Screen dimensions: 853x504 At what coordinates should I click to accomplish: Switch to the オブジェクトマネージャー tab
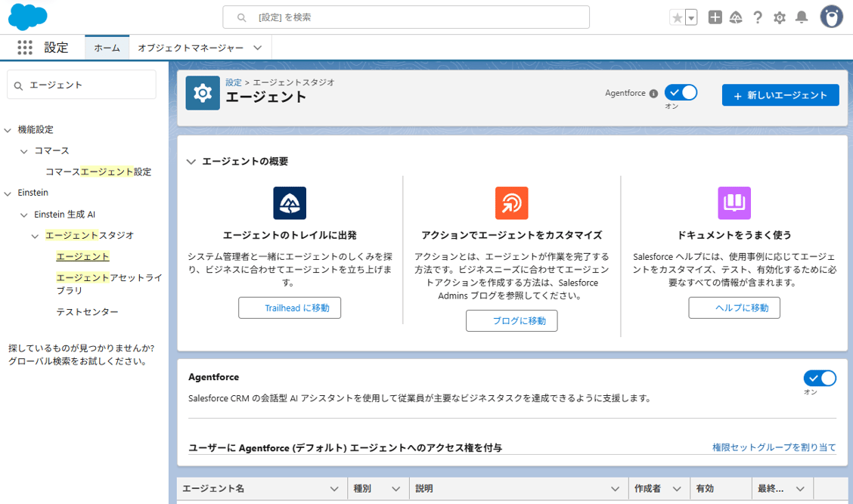(x=191, y=48)
